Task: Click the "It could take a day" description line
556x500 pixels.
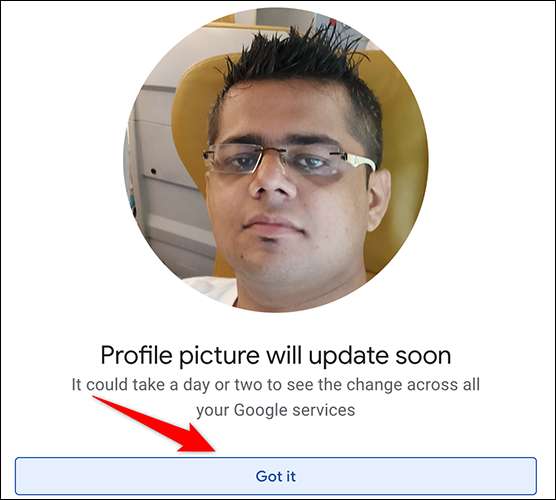Action: 276,385
